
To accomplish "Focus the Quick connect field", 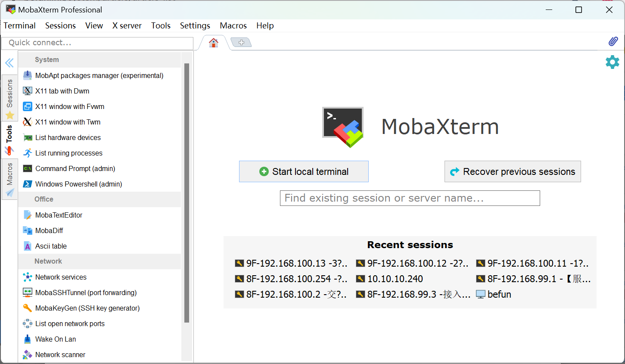I will coord(97,43).
